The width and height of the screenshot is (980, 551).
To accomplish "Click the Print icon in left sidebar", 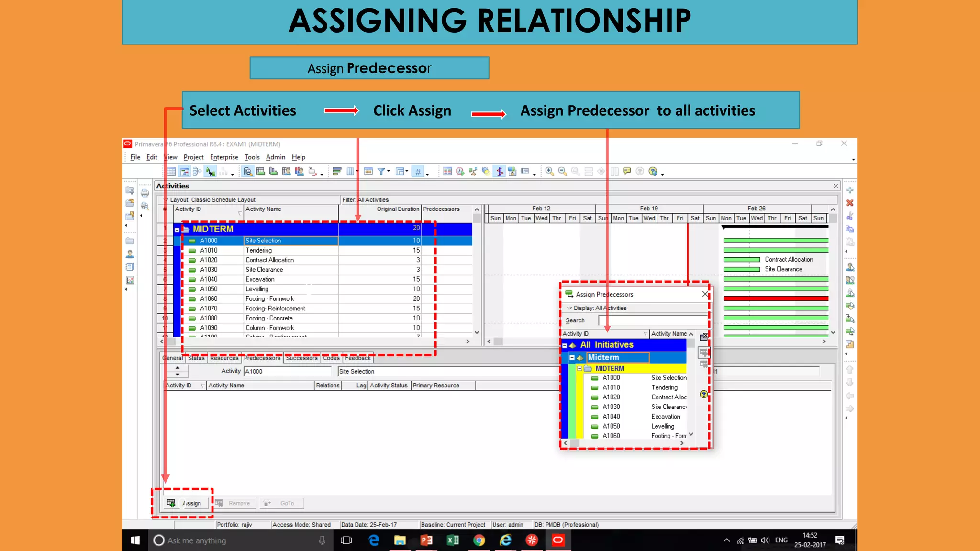I will pyautogui.click(x=145, y=193).
